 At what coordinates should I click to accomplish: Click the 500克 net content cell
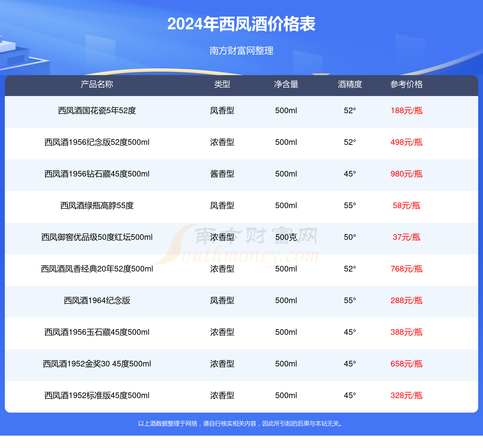(286, 237)
